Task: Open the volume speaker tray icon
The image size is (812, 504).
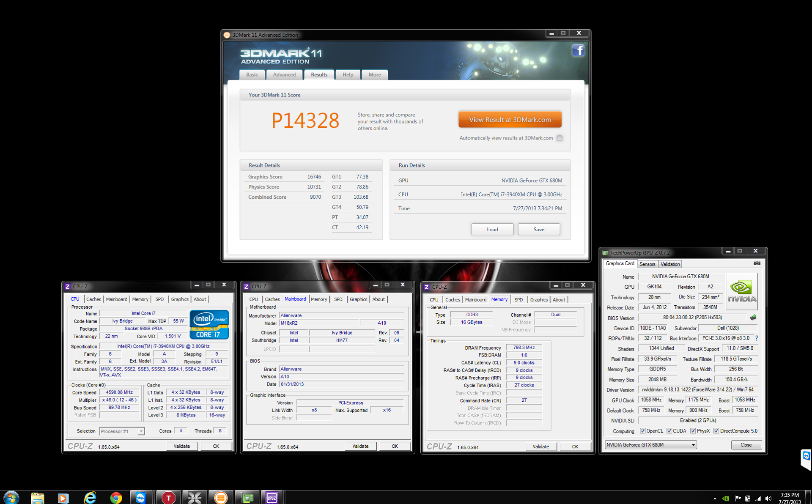Action: (x=768, y=498)
